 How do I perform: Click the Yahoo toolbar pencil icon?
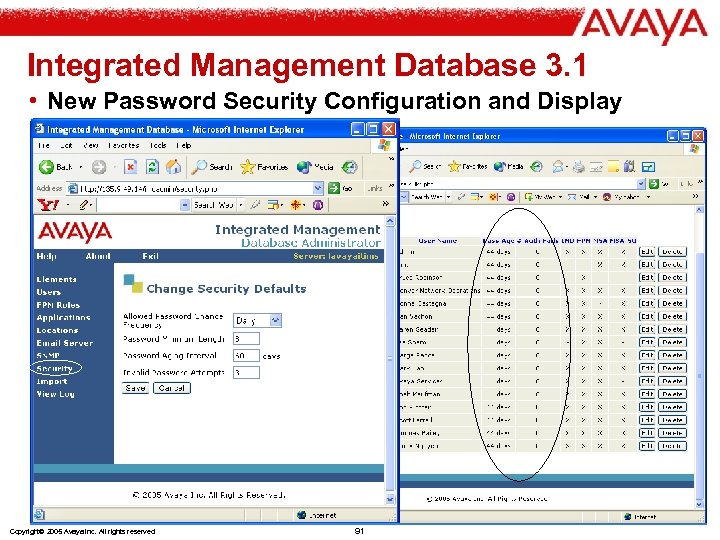coord(84,205)
